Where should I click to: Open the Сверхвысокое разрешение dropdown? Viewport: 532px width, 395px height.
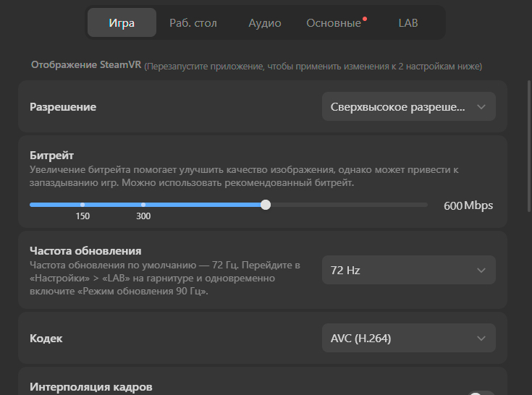(x=408, y=106)
